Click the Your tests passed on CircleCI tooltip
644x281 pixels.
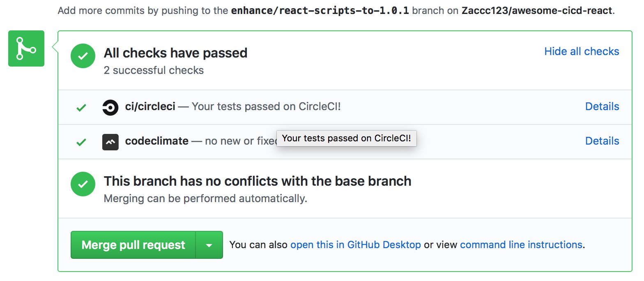tap(347, 138)
